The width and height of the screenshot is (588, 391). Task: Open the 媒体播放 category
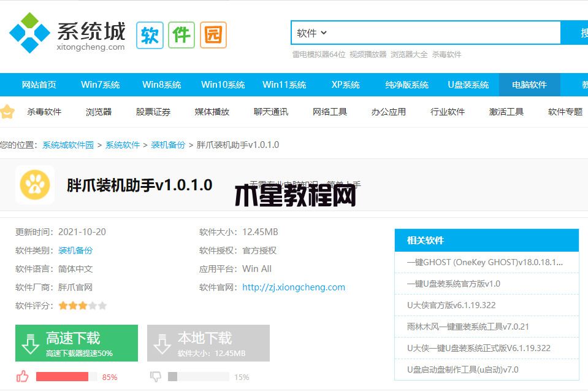coord(212,112)
